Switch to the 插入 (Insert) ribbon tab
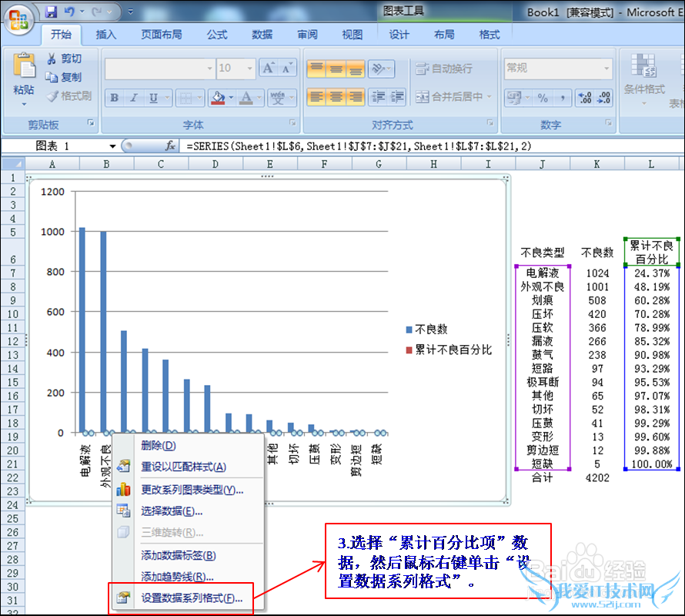 [106, 35]
